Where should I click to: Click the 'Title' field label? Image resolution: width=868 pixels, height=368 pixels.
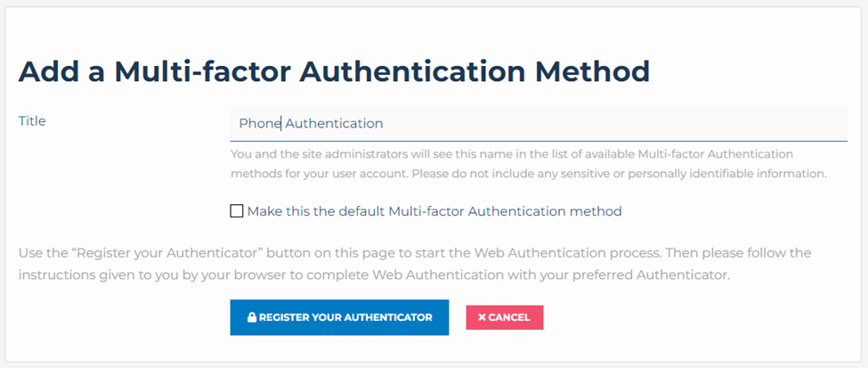click(x=32, y=121)
